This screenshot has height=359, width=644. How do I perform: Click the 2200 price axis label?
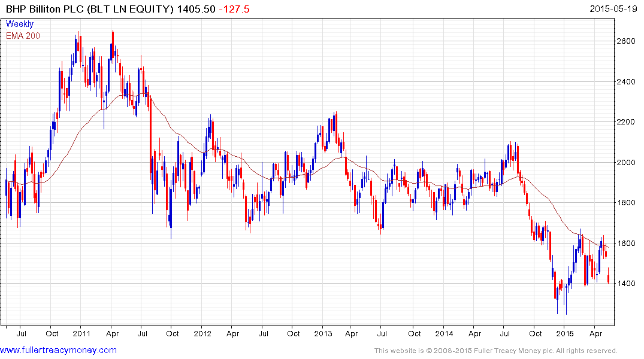point(627,122)
